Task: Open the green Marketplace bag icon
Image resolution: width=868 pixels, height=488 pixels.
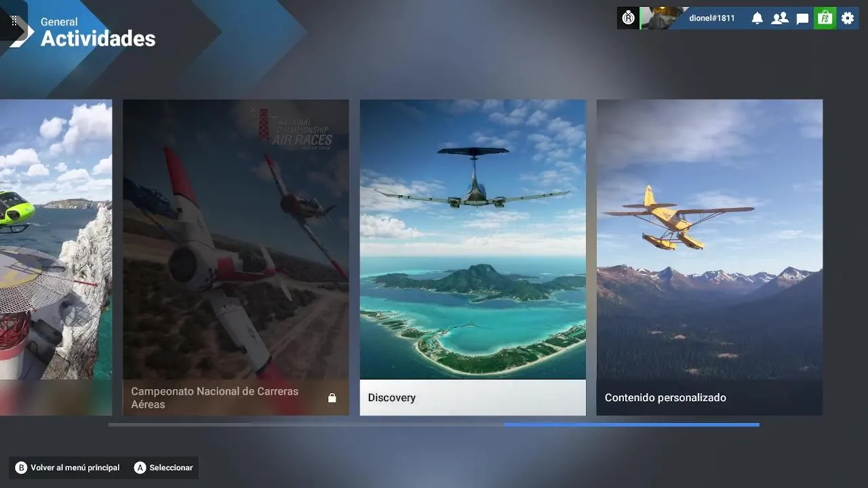Action: coord(825,18)
